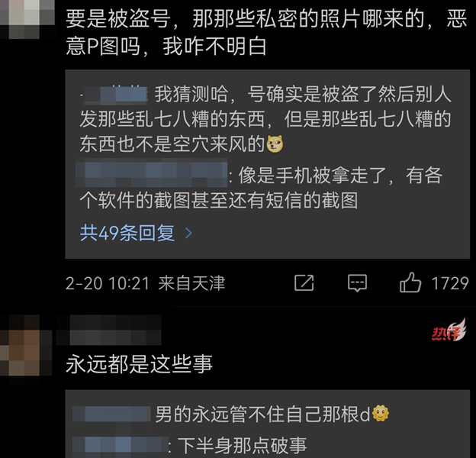This screenshot has height=458, width=476.
Task: Tap the blurred username before 我猜测哈 reply
Action: [x=114, y=94]
